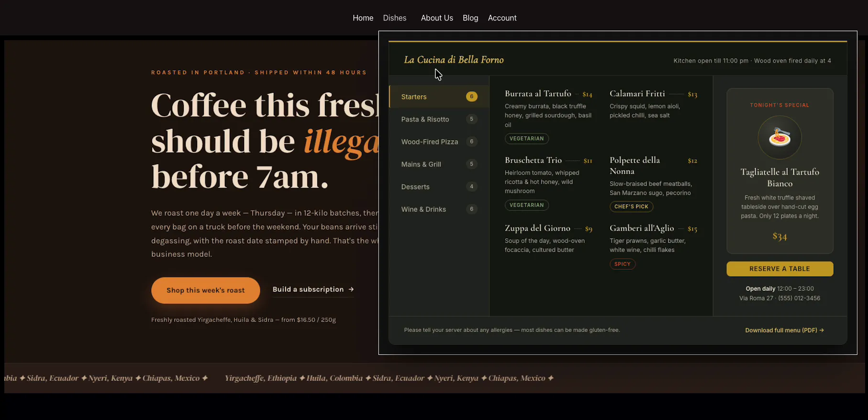Click the $15 price of Gamberi all'Aglio

(692, 229)
